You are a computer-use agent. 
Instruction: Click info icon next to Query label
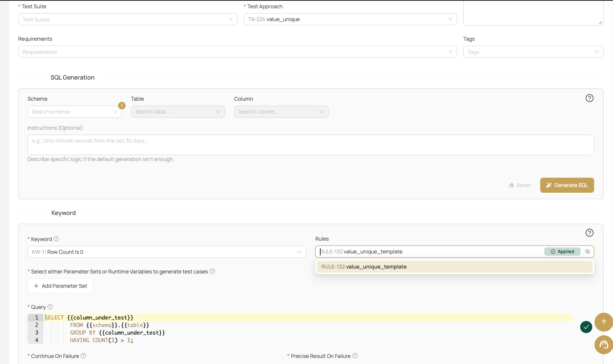(x=50, y=307)
